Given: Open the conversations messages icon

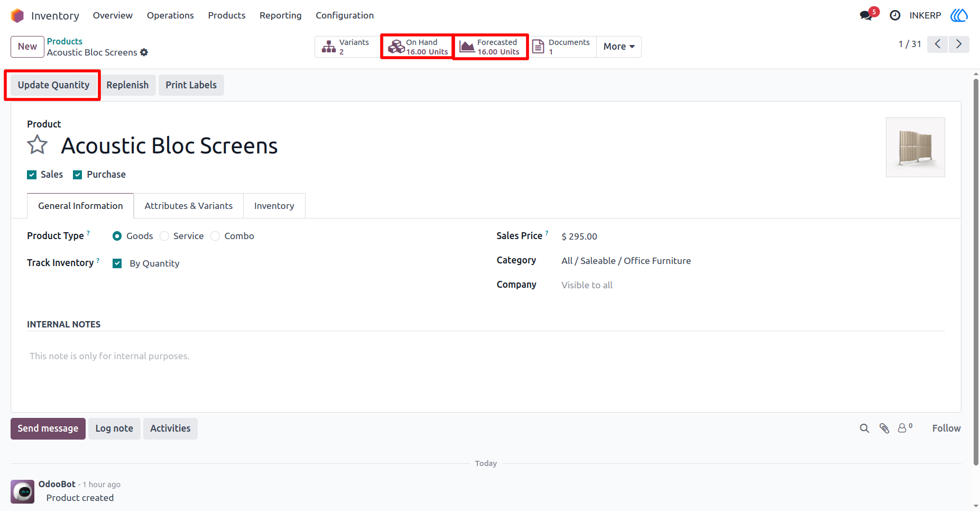Looking at the screenshot, I should point(866,15).
